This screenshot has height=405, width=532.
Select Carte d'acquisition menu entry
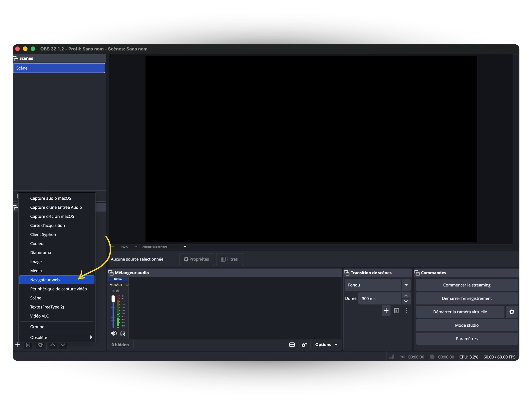pos(57,225)
